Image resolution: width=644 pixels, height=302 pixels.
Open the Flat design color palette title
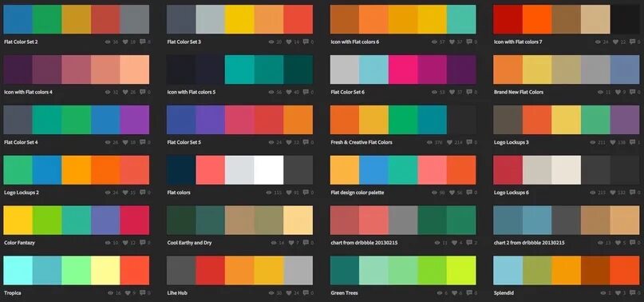[358, 193]
